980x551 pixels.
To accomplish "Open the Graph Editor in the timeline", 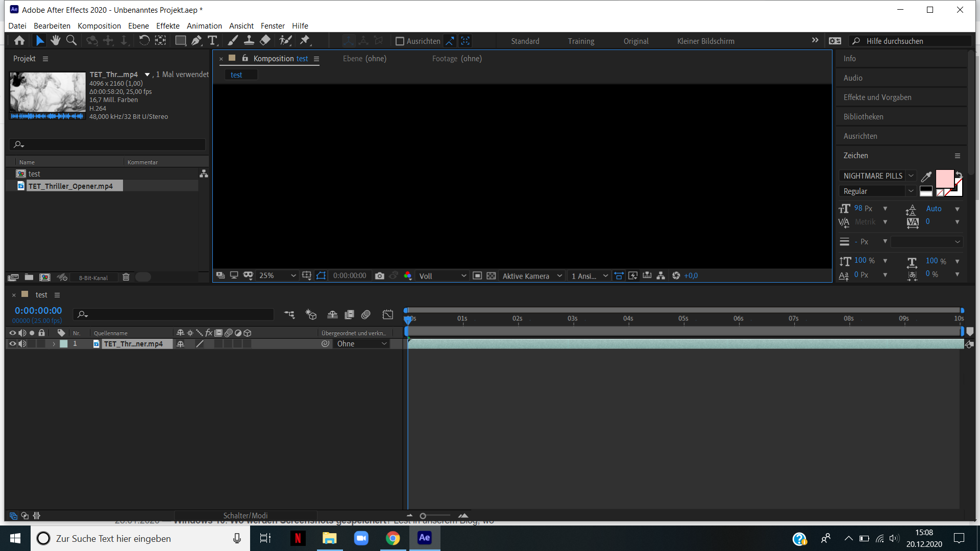I will (388, 314).
